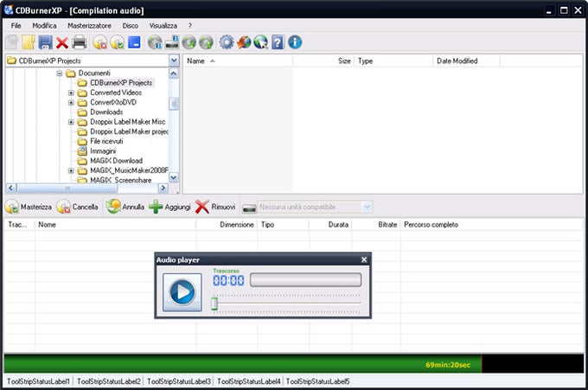Click the globe with cursor icon
The width and height of the screenshot is (588, 390).
[261, 42]
